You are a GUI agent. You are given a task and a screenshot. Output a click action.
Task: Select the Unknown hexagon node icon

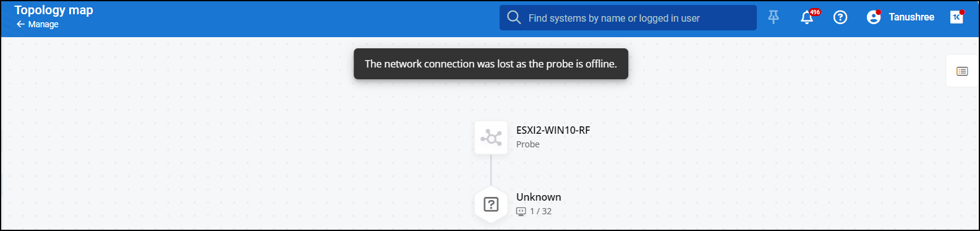491,204
